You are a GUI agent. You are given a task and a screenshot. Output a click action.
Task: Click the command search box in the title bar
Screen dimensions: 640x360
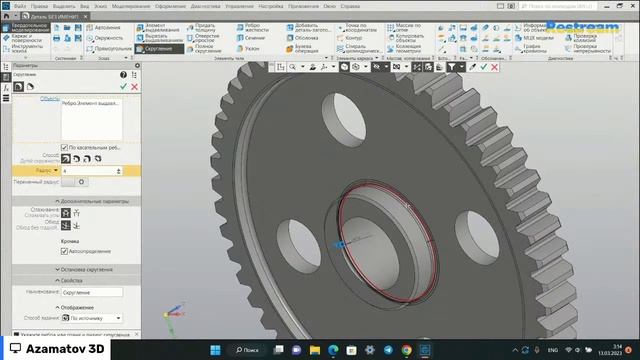558,7
